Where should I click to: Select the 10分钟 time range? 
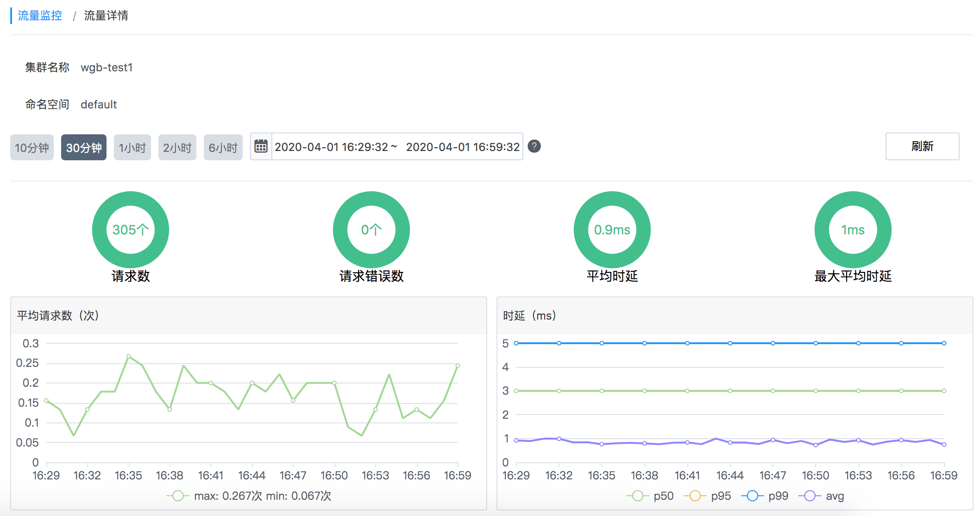(x=31, y=147)
